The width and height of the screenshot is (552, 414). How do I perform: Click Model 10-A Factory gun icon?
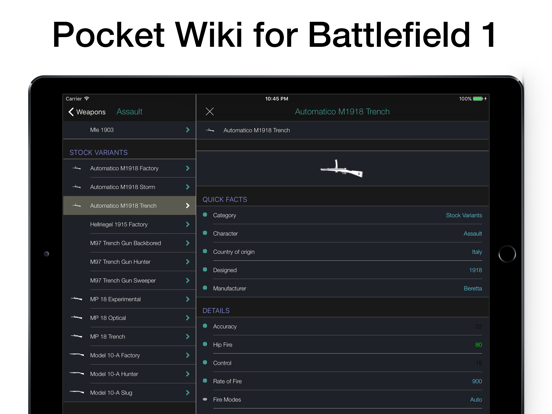[77, 355]
